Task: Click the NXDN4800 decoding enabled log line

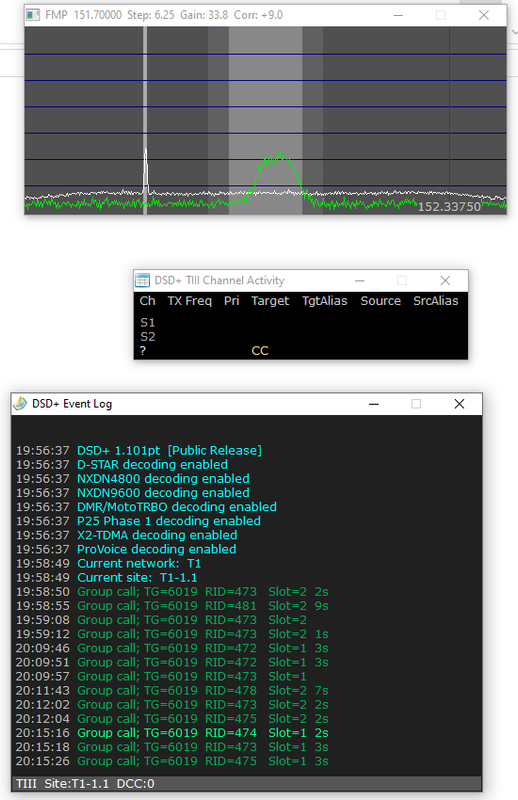Action: 133,479
